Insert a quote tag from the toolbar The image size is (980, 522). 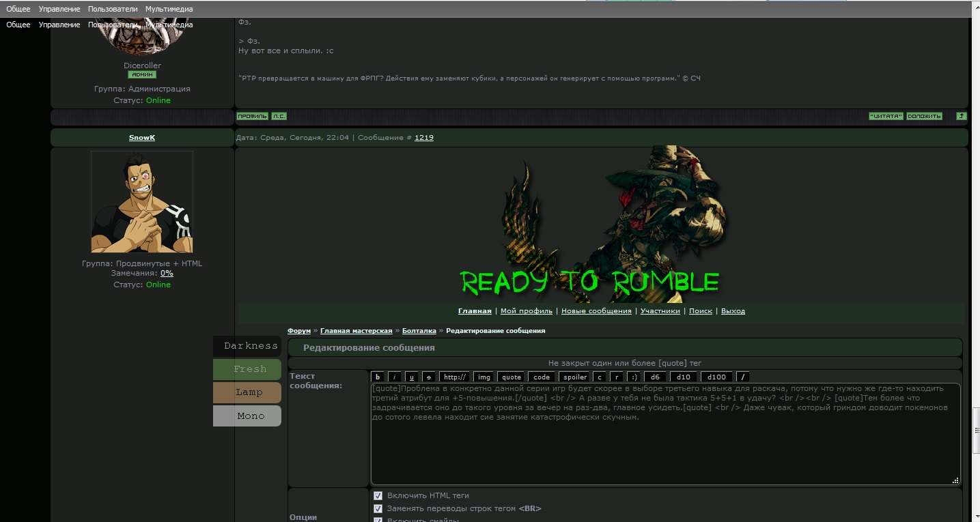(x=511, y=377)
